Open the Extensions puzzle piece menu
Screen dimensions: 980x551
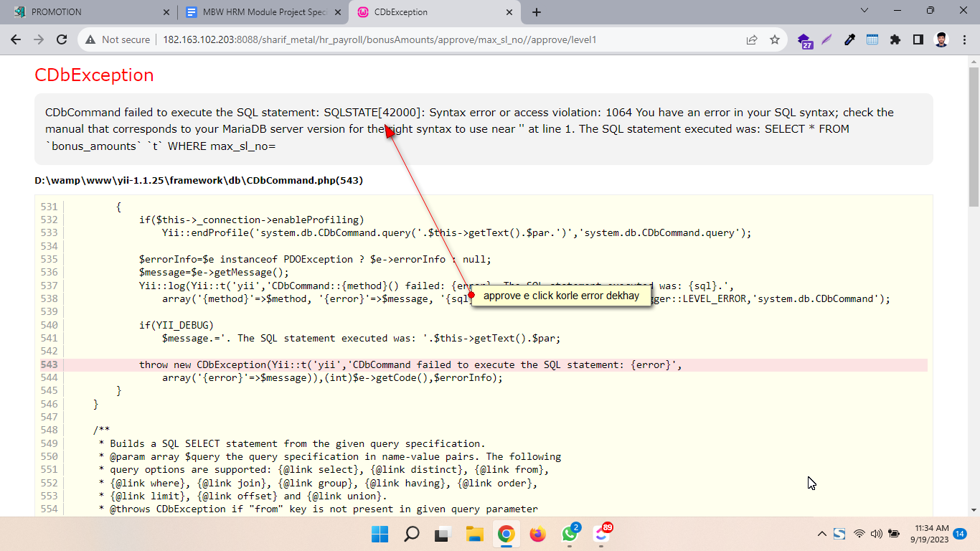pos(895,40)
